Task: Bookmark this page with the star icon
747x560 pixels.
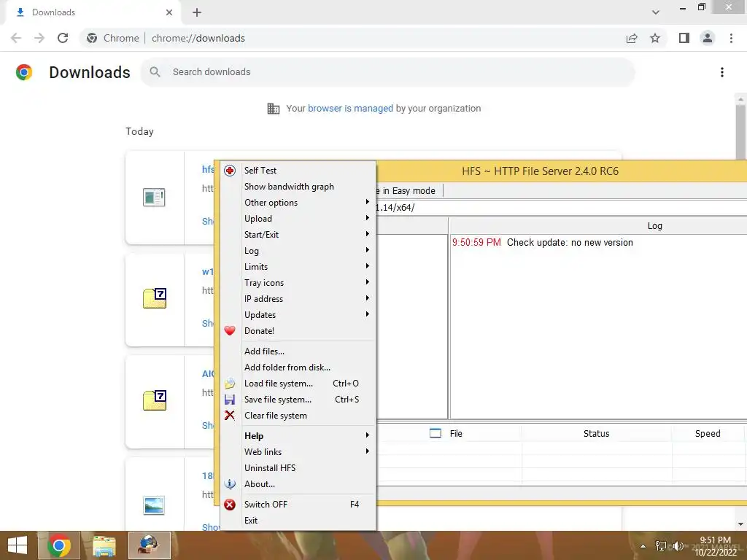Action: tap(655, 38)
